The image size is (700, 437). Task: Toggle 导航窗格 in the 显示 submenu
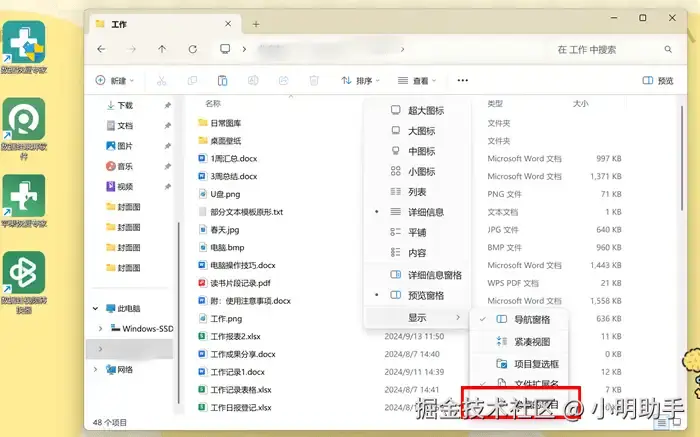519,320
